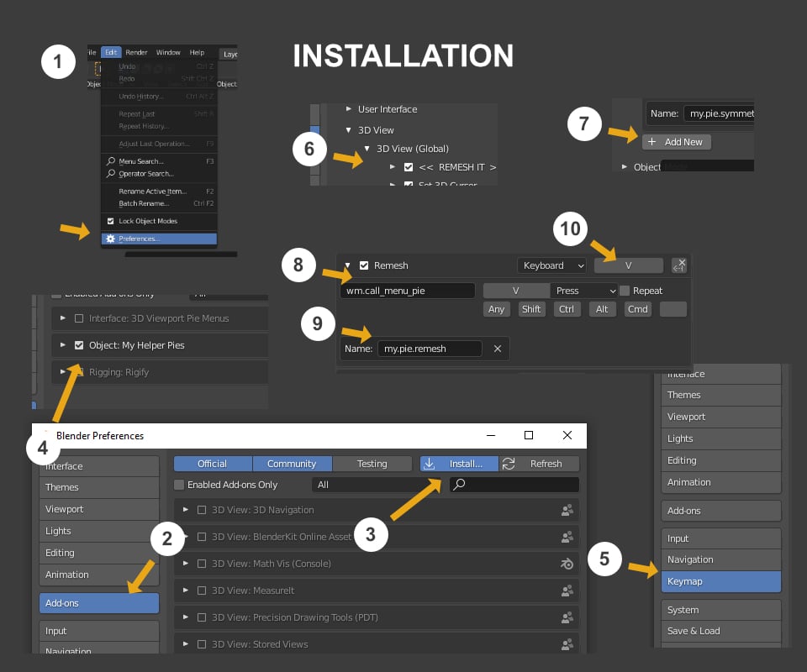Viewport: 807px width, 672px height.
Task: Click the my.pie.remesh name field
Action: click(430, 349)
